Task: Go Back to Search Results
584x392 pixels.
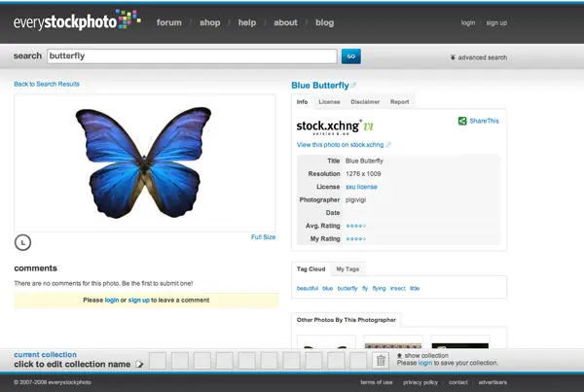Action: pyautogui.click(x=47, y=84)
